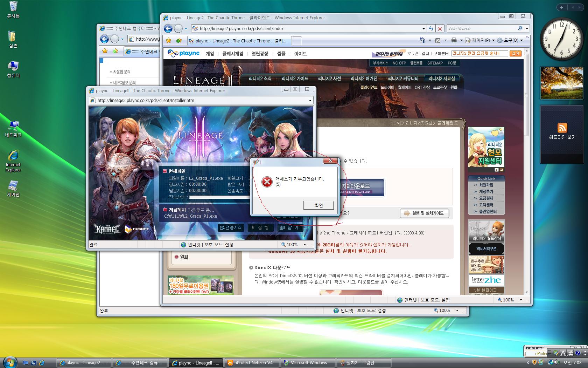Switch to 설치2 - 그림판 taskbar button
The image size is (588, 368).
365,363
